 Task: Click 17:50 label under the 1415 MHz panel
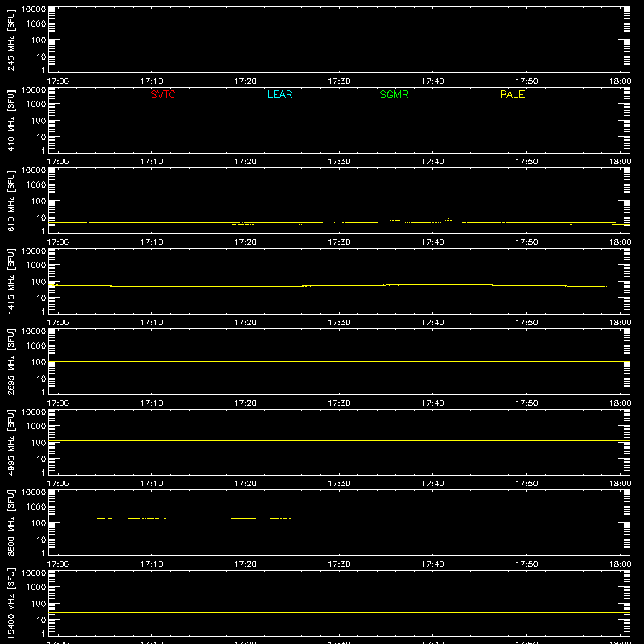point(526,323)
